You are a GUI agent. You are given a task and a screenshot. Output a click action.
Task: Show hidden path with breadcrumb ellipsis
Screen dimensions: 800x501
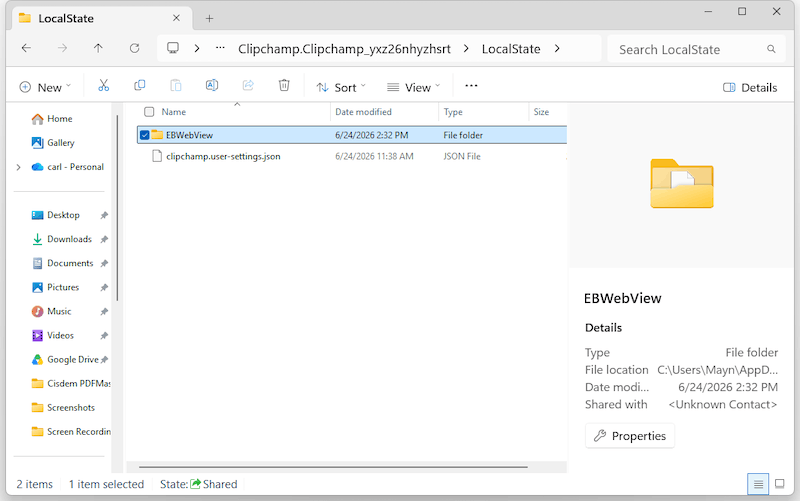pos(220,48)
